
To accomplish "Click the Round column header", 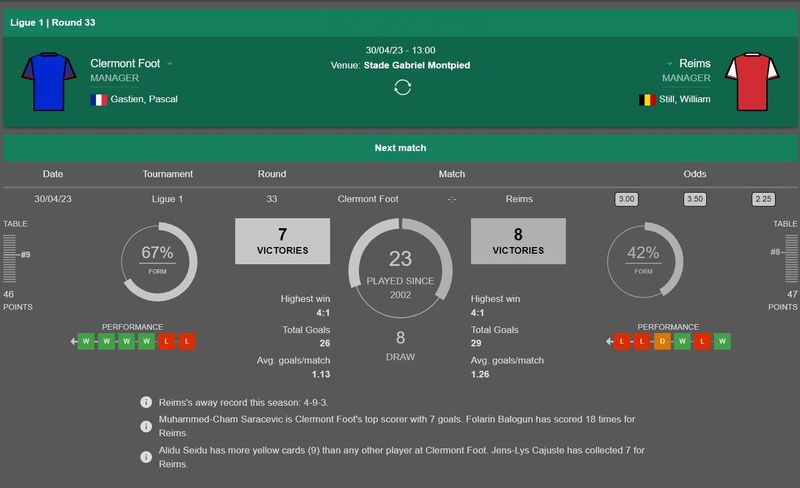I will coord(272,174).
